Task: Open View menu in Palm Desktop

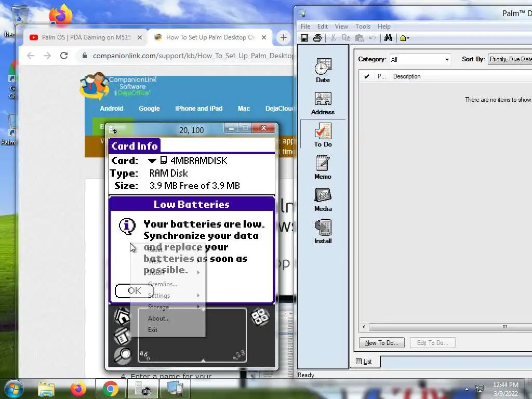Action: pyautogui.click(x=341, y=26)
